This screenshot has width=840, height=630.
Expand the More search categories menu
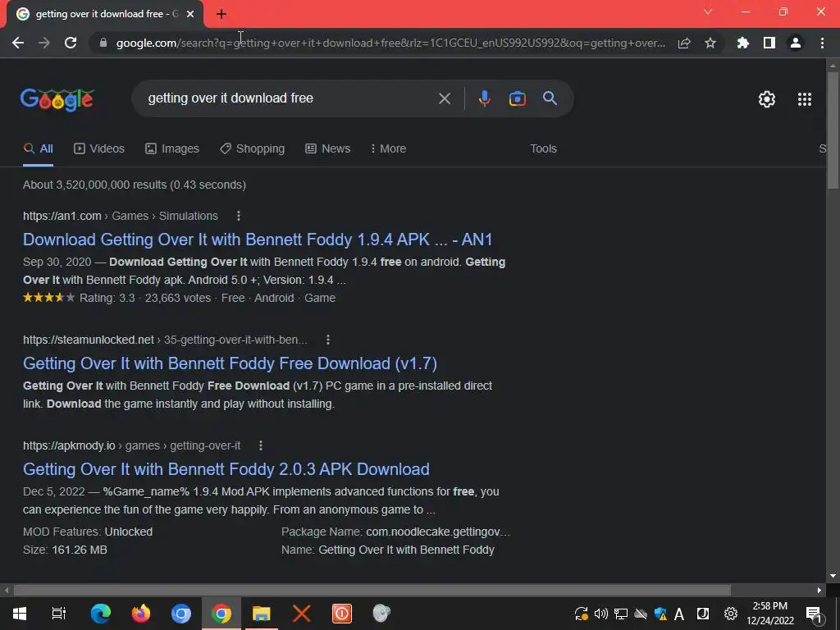[x=388, y=149]
